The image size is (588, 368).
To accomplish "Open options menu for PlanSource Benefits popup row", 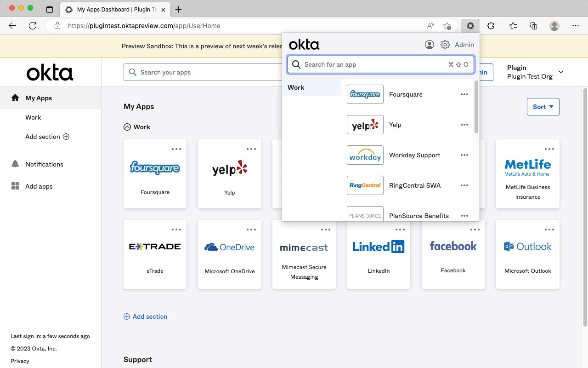I will click(x=464, y=216).
